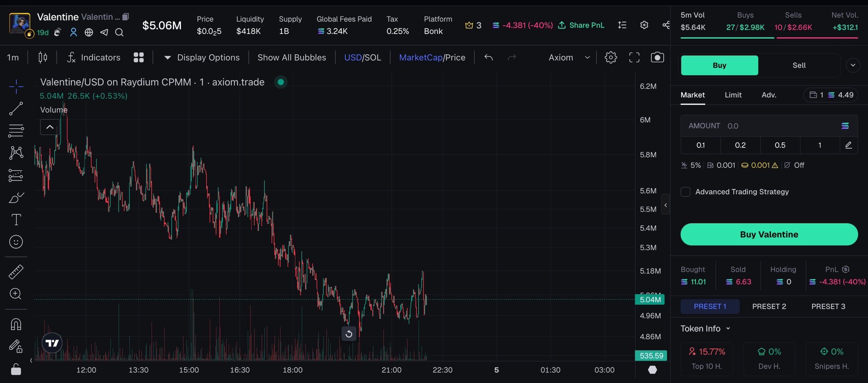Image resolution: width=868 pixels, height=383 pixels.
Task: Toggle stay in drawing mode
Action: tap(16, 347)
